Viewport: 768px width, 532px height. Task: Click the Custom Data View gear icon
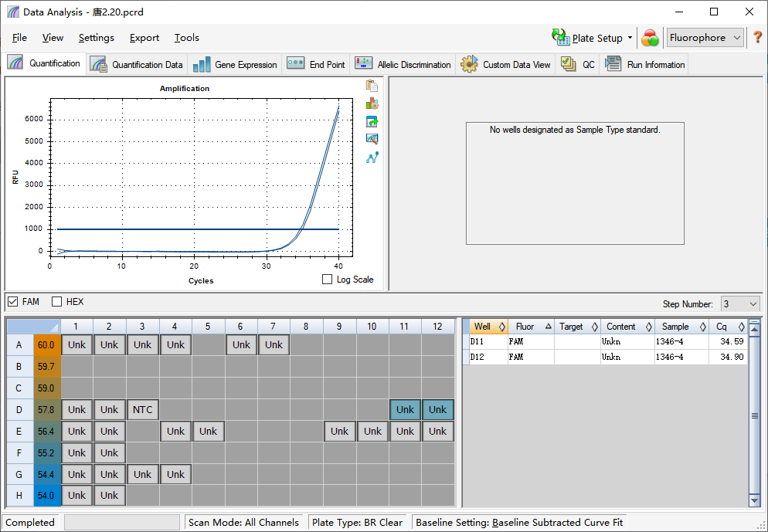coord(469,64)
